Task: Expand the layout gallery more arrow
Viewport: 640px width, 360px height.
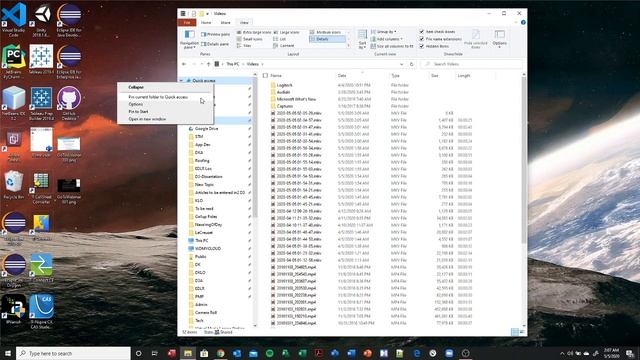Action: 349,46
